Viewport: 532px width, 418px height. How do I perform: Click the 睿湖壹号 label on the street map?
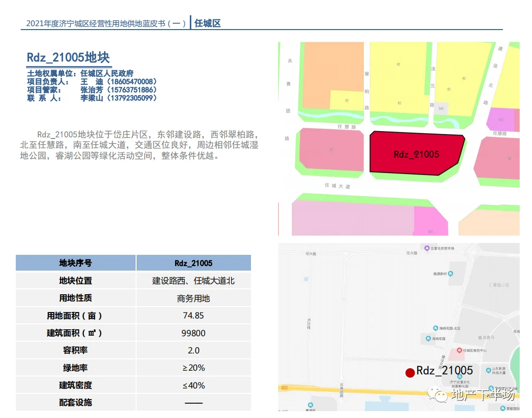coord(486,338)
